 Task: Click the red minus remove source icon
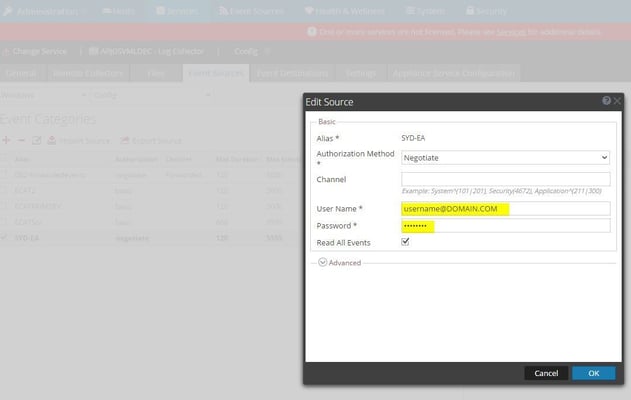(21, 140)
